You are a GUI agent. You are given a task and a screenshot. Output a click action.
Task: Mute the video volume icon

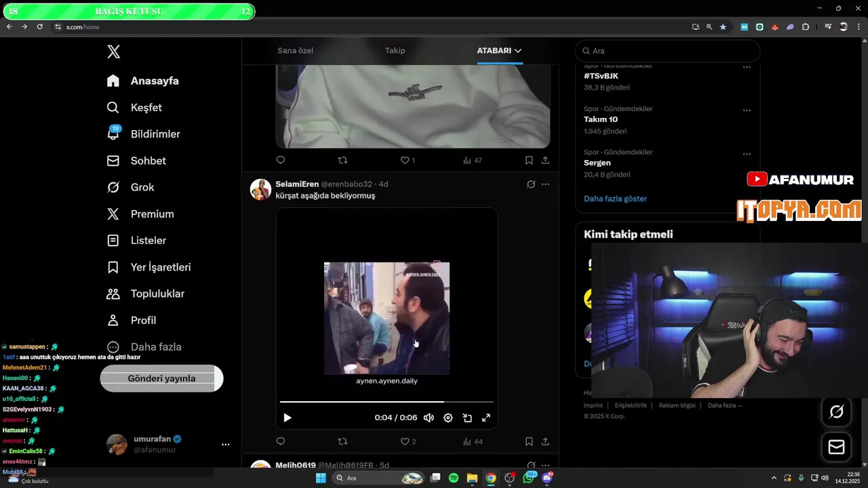pos(429,418)
